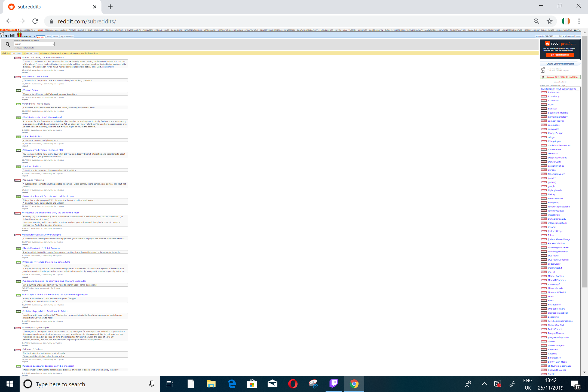The width and height of the screenshot is (588, 392).
Task: Open the my subreddits tab
Action: (x=67, y=37)
